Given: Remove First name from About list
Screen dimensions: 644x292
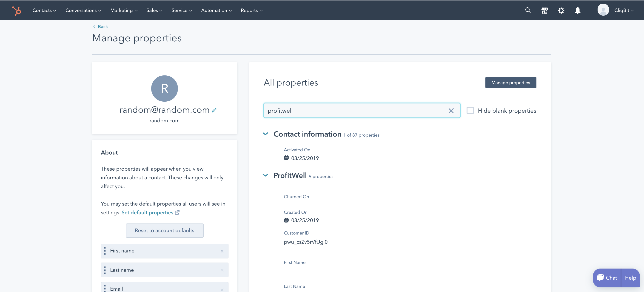Looking at the screenshot, I should [222, 251].
